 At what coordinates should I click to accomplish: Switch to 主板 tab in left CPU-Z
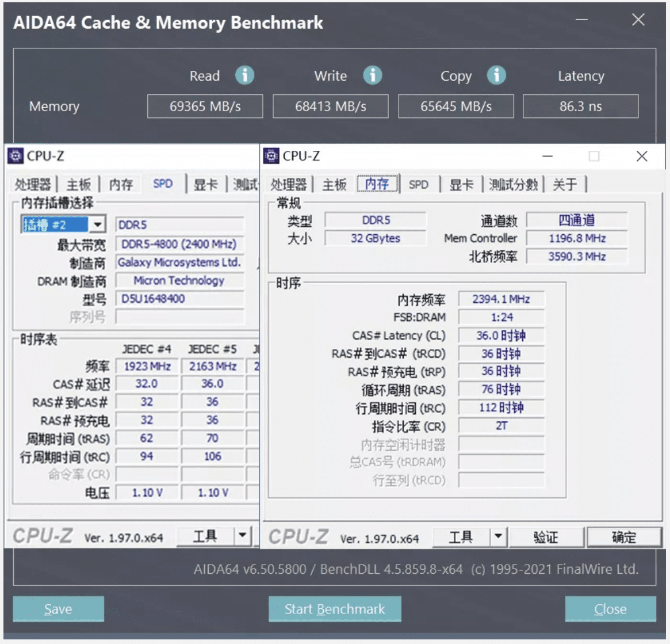[79, 184]
